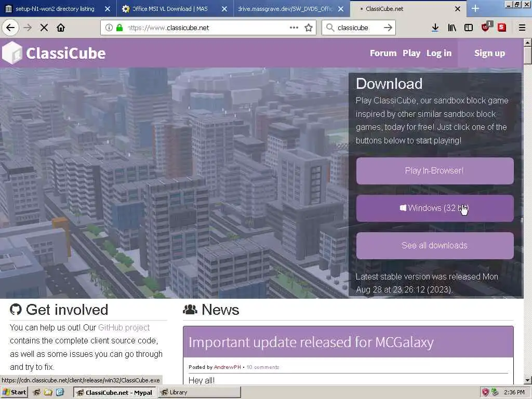Click the second quick launch icon
The width and height of the screenshot is (532, 399).
click(48, 392)
